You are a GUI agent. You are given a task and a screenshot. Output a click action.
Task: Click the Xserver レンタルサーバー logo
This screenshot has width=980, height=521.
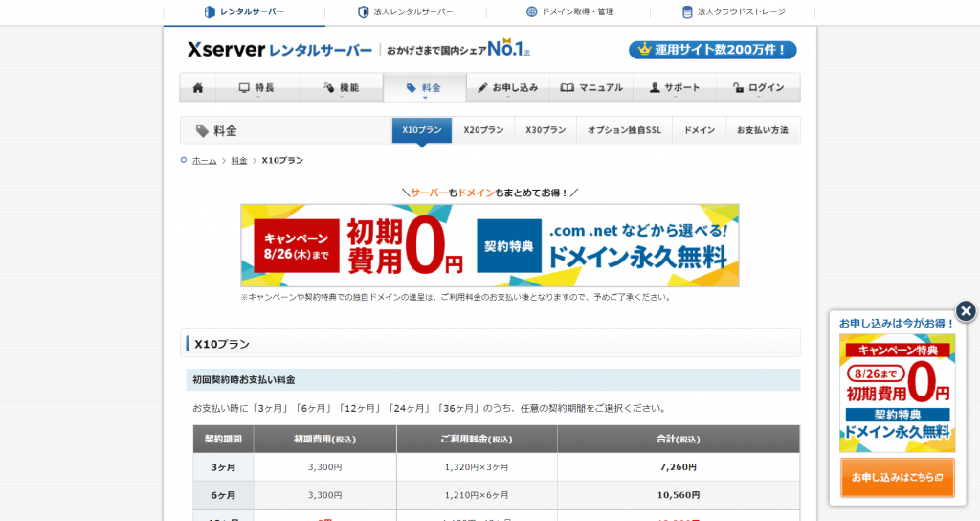(279, 50)
